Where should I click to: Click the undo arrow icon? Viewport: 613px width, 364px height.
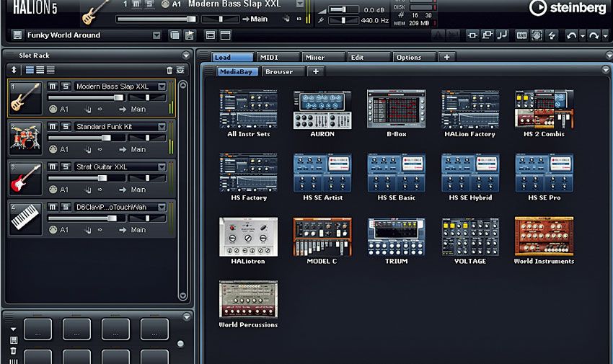tap(571, 35)
